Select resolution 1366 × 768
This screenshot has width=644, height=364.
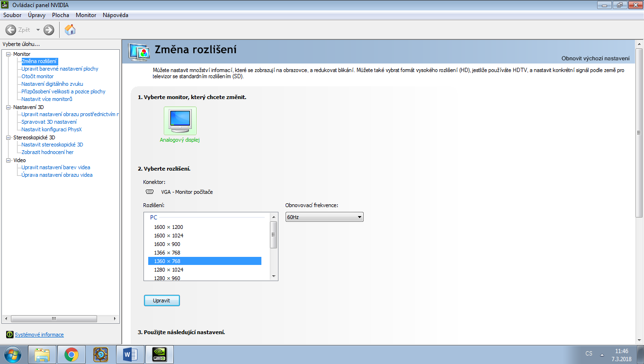click(x=205, y=253)
